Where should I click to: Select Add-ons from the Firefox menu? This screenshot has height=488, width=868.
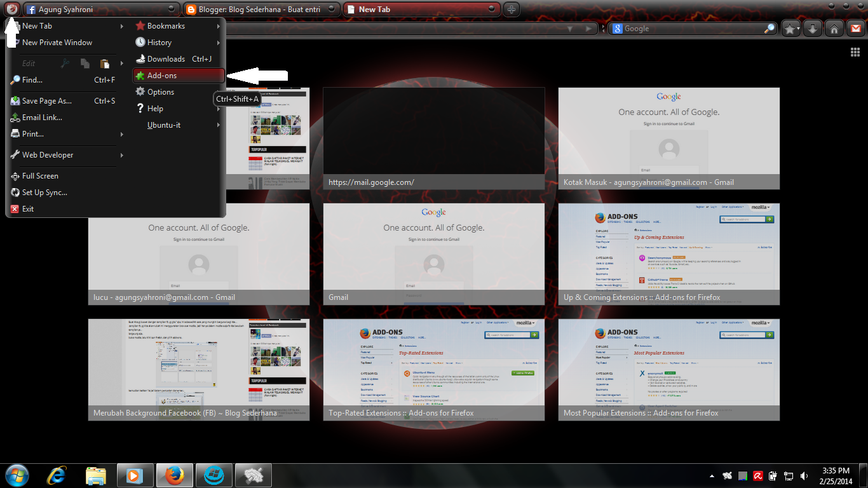click(x=161, y=75)
